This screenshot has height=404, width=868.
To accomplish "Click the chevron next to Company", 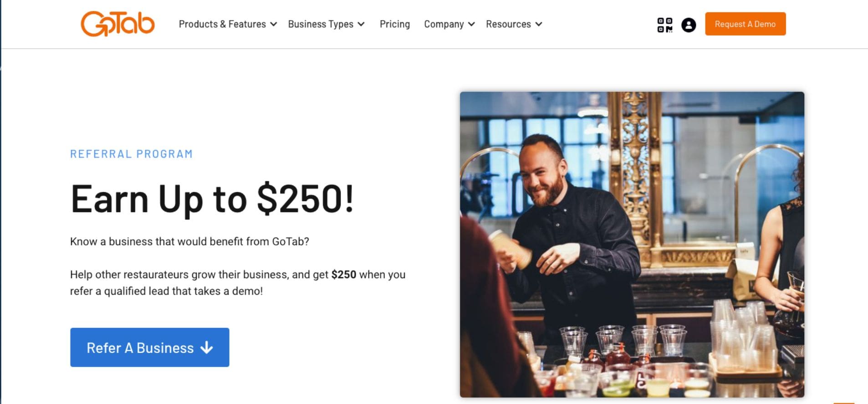I will 472,25.
